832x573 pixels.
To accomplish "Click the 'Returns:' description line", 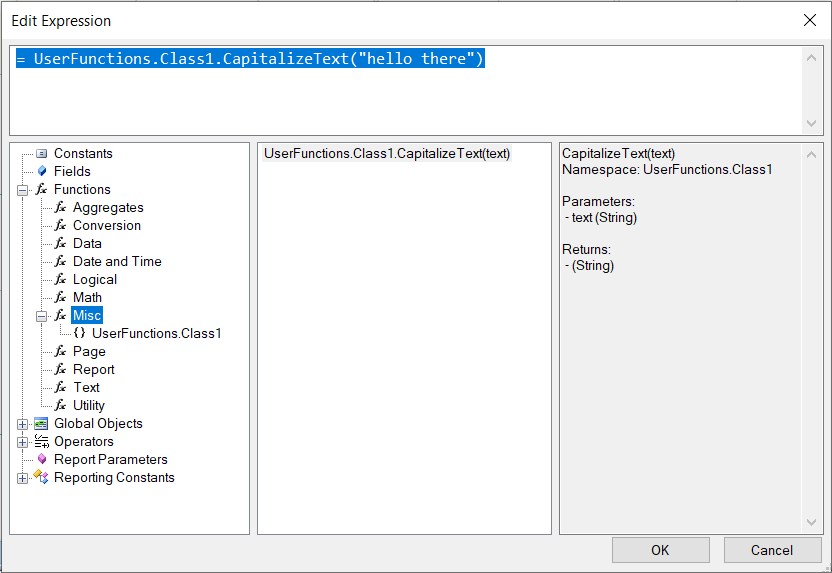I will point(586,249).
